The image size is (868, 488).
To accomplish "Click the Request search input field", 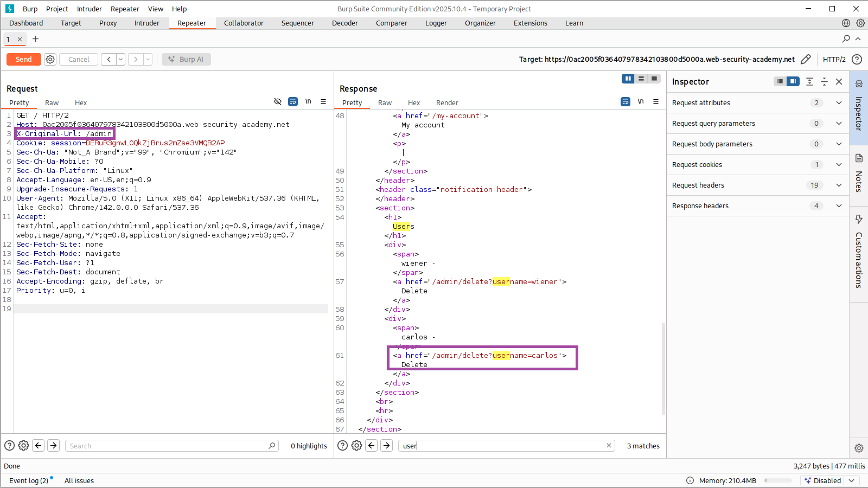I will (168, 446).
